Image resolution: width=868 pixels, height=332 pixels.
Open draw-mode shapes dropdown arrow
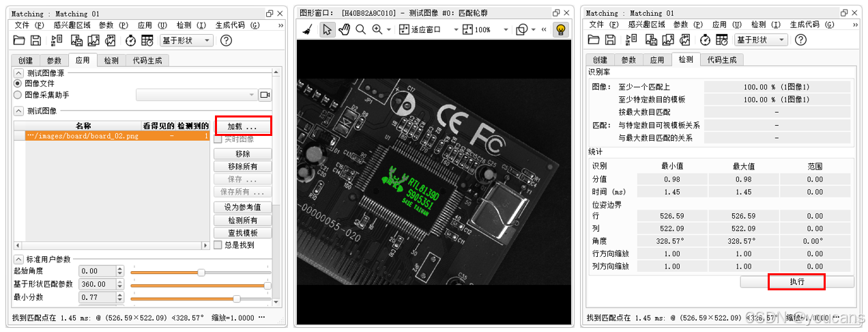point(534,30)
